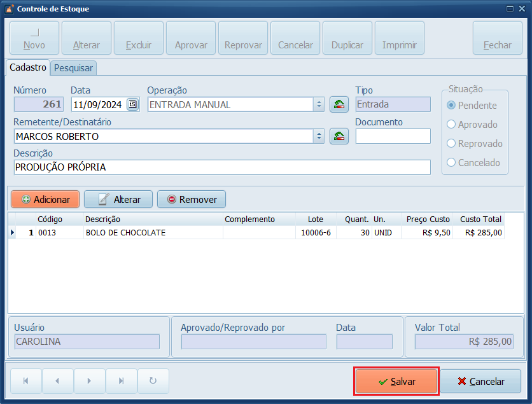Click the lookup icon next to Operação
This screenshot has height=404, width=532.
[x=339, y=104]
